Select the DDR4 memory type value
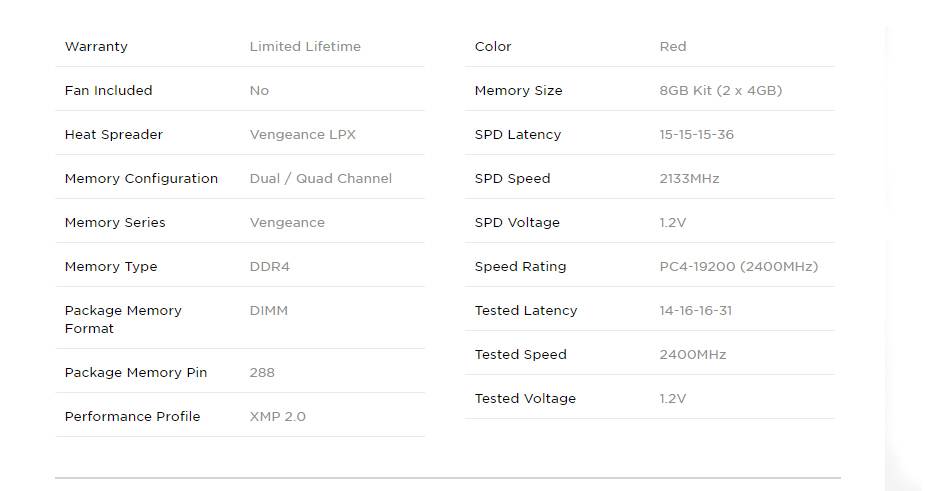The height and width of the screenshot is (491, 925). (269, 267)
